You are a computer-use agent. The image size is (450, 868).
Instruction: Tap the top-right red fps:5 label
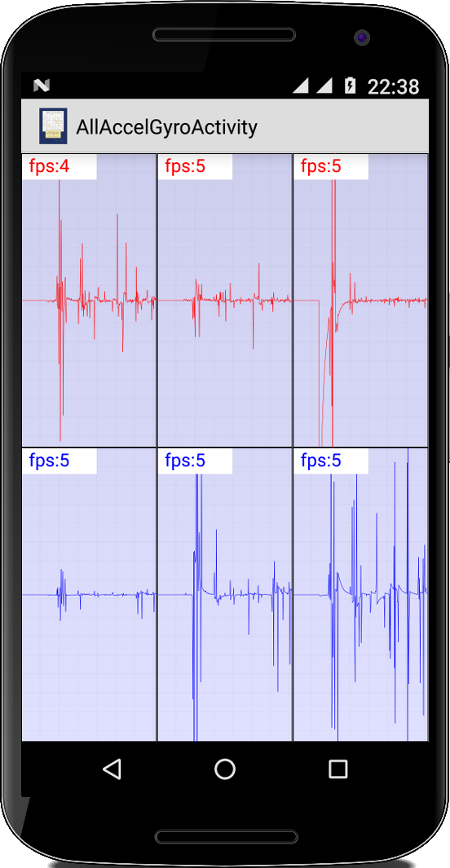click(x=321, y=166)
